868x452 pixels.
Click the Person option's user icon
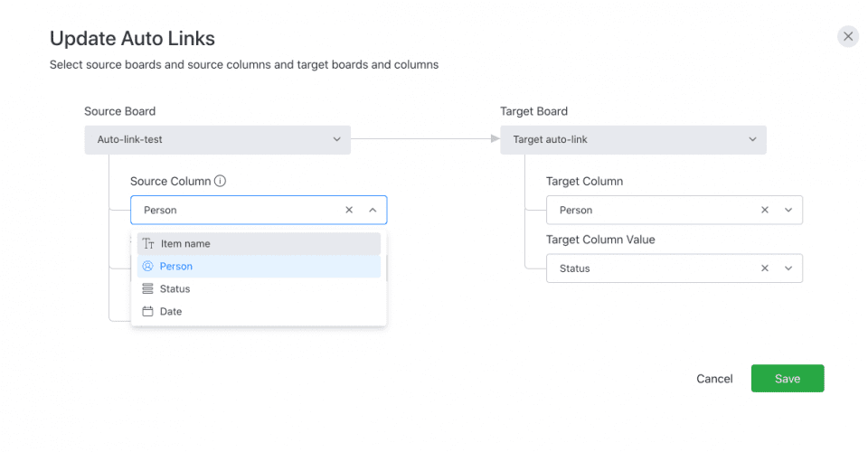tap(147, 266)
